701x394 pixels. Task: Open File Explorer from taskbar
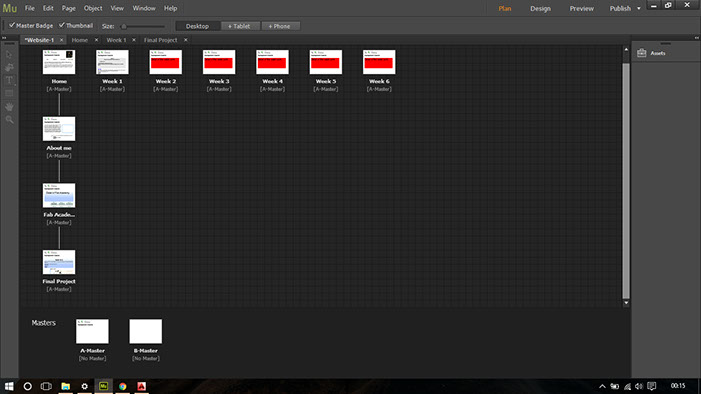pos(65,386)
